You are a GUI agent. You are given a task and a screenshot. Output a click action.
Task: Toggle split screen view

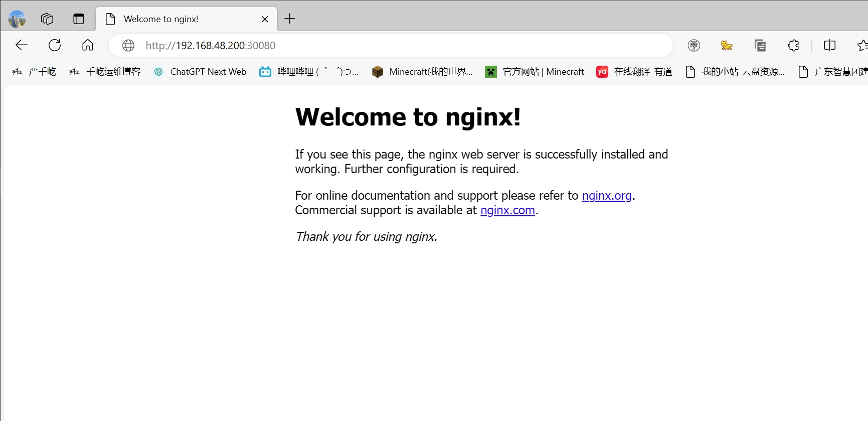tap(829, 46)
